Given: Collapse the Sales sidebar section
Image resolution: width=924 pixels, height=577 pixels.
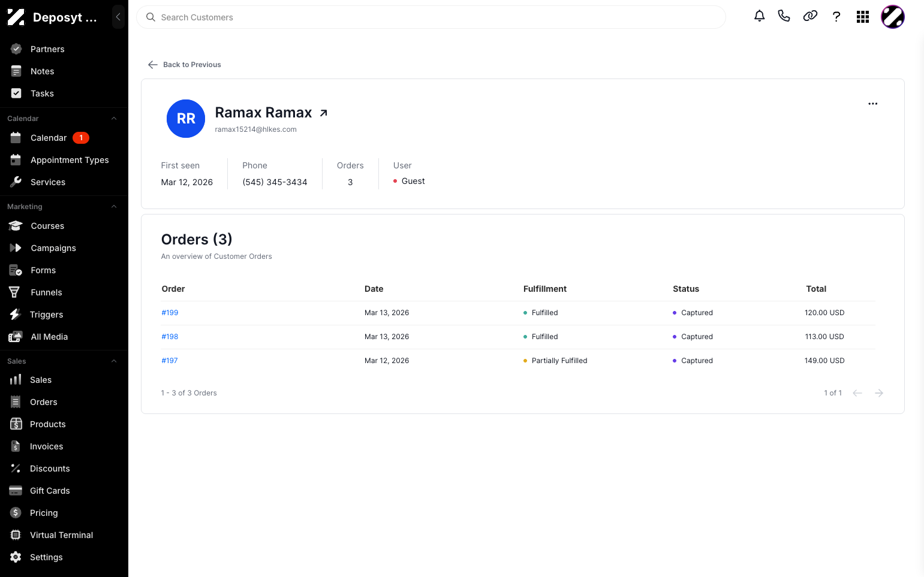Looking at the screenshot, I should tap(114, 361).
